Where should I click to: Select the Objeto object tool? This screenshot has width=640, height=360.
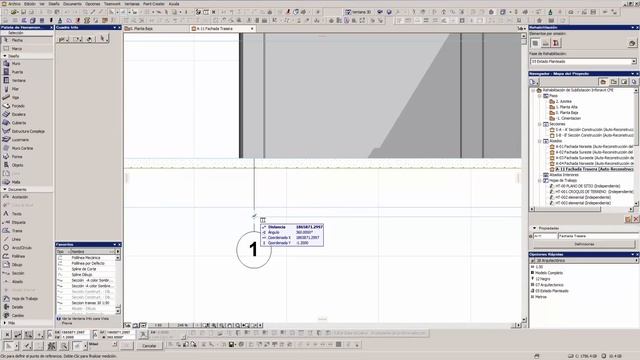pos(27,165)
